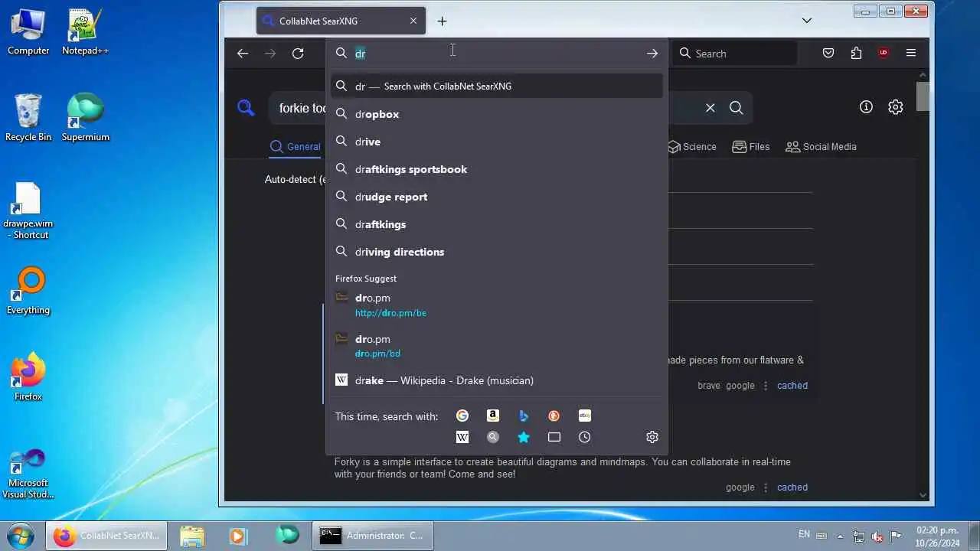
Task: Open result options dots beside google
Action: pos(766,487)
